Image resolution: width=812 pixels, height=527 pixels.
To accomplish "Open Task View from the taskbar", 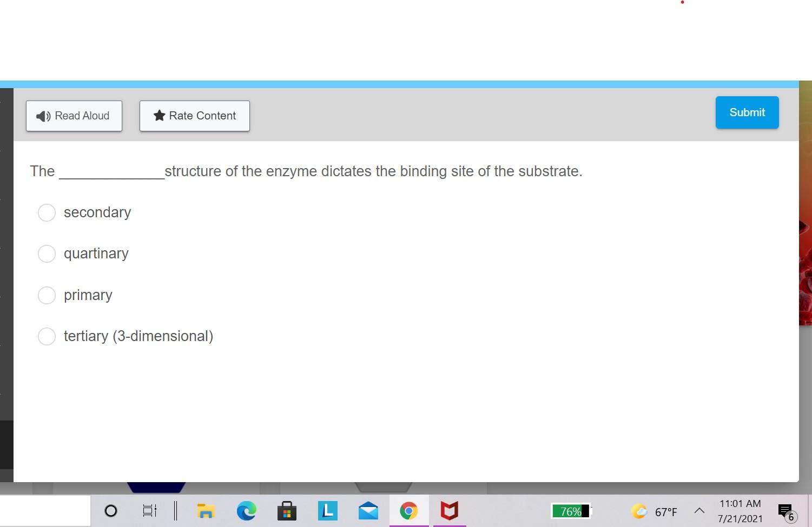I will (x=149, y=510).
